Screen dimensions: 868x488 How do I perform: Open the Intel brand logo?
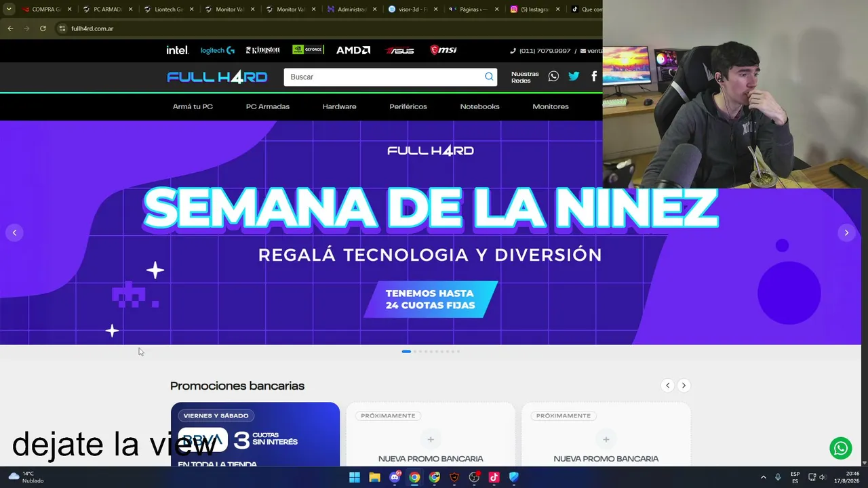(178, 50)
